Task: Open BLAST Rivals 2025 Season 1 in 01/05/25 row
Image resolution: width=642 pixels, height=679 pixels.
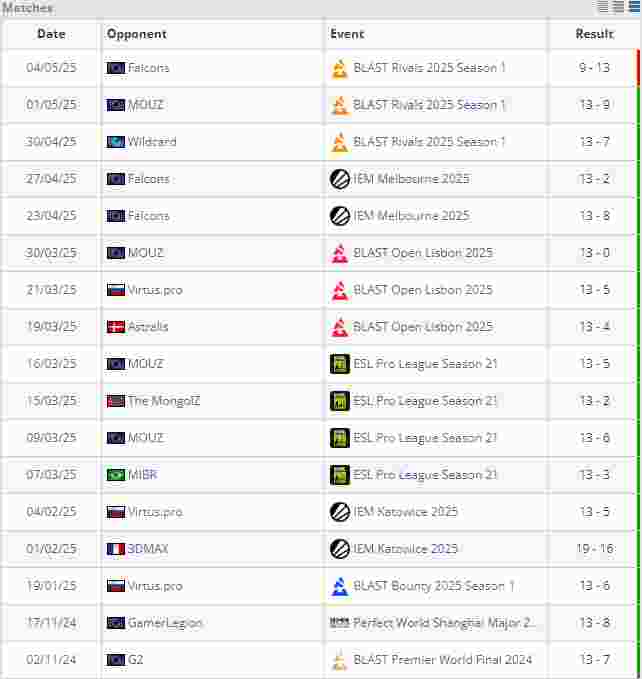Action: 429,105
